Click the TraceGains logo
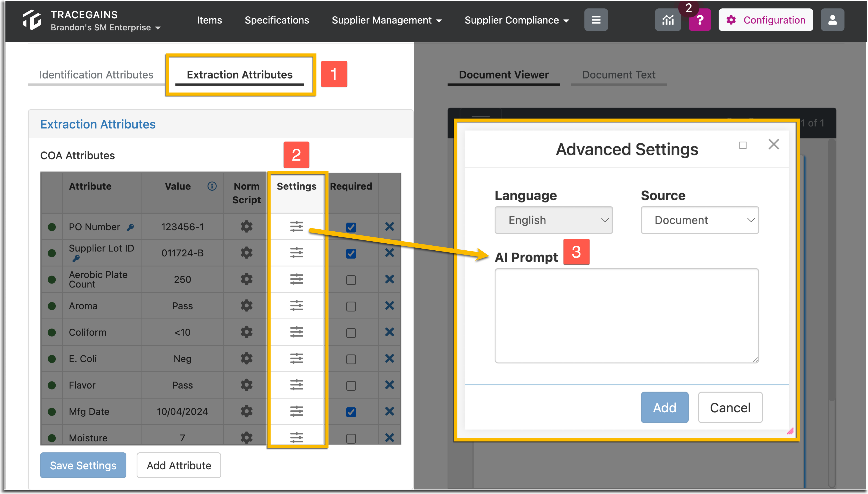Image resolution: width=868 pixels, height=494 pixels. pyautogui.click(x=32, y=19)
